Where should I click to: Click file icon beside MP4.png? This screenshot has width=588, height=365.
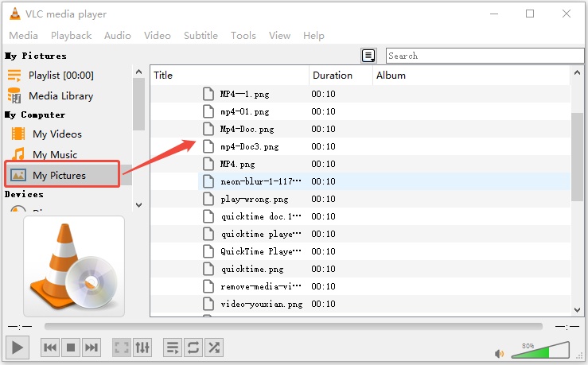click(208, 164)
